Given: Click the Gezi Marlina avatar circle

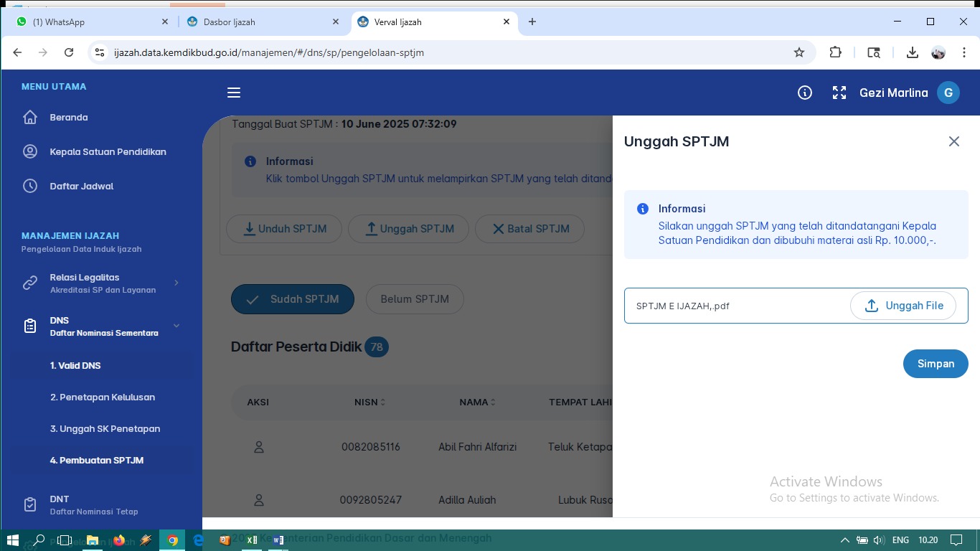Looking at the screenshot, I should pyautogui.click(x=948, y=93).
